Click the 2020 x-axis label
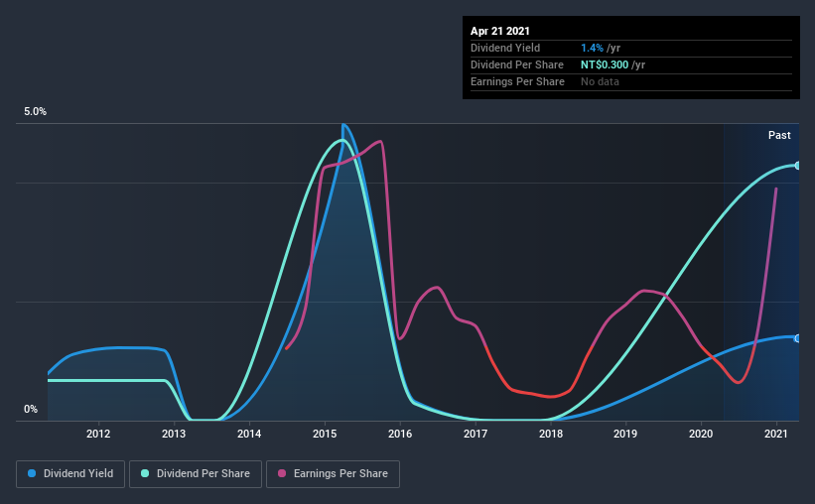 701,434
